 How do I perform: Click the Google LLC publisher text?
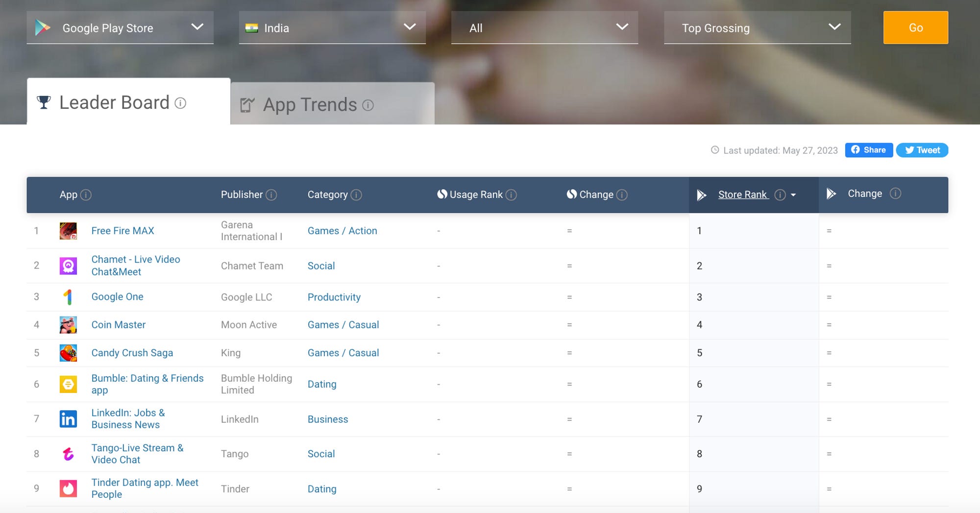246,297
